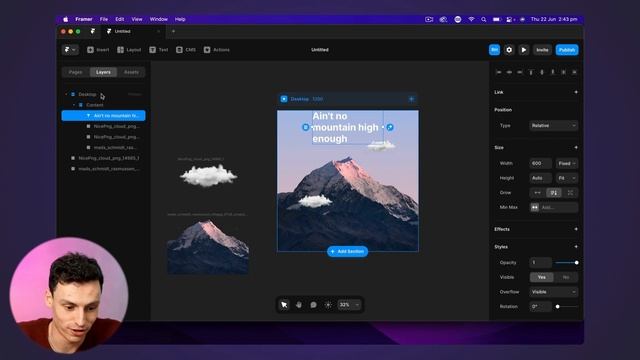Click the Opacity value field
The image size is (640, 360).
(541, 262)
